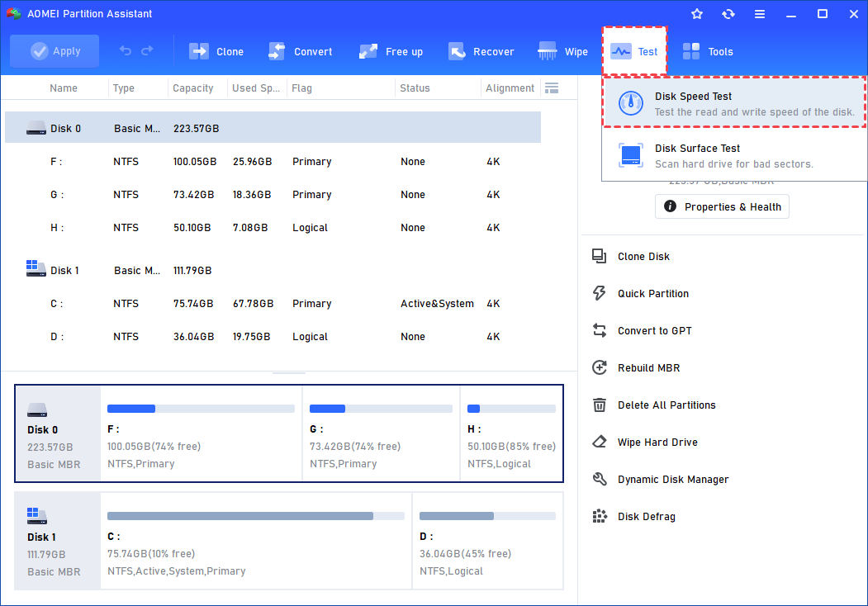Viewport: 868px width, 606px height.
Task: Open the hamburger menu in title bar
Action: (759, 14)
